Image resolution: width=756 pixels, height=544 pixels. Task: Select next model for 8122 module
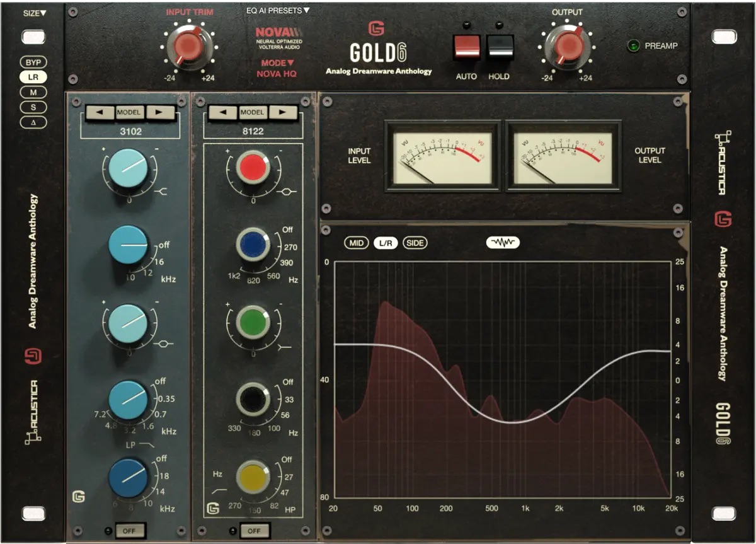coord(282,112)
